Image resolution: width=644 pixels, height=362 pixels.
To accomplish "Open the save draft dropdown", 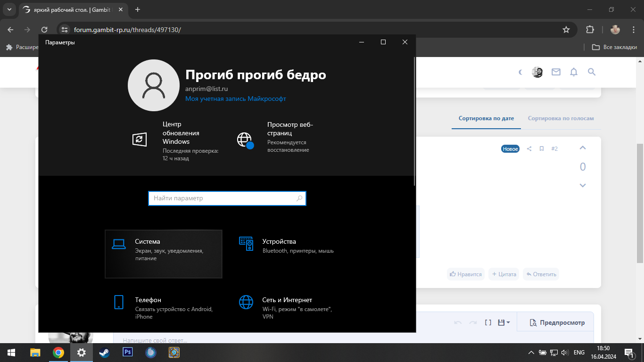I will click(x=504, y=322).
